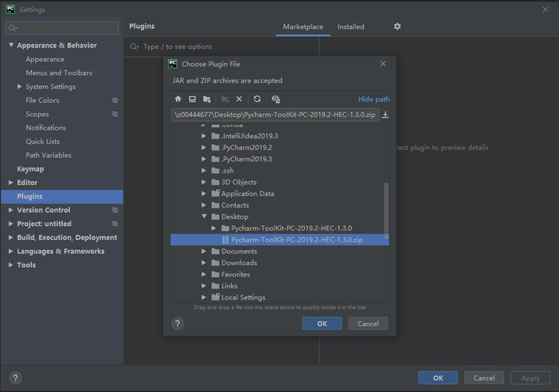The width and height of the screenshot is (559, 392).
Task: Cancel the Choose Plugin File dialog
Action: coord(368,324)
